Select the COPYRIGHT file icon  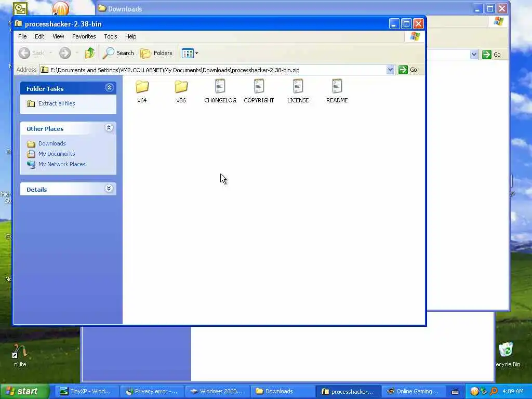click(x=259, y=87)
